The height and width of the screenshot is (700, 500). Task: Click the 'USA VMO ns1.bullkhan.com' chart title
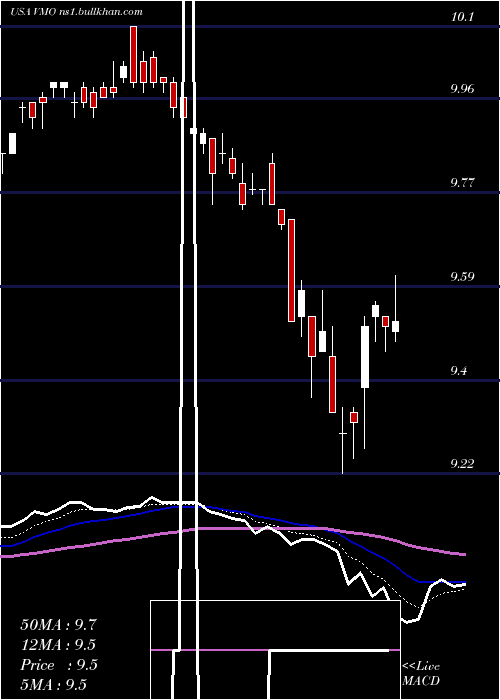point(76,12)
